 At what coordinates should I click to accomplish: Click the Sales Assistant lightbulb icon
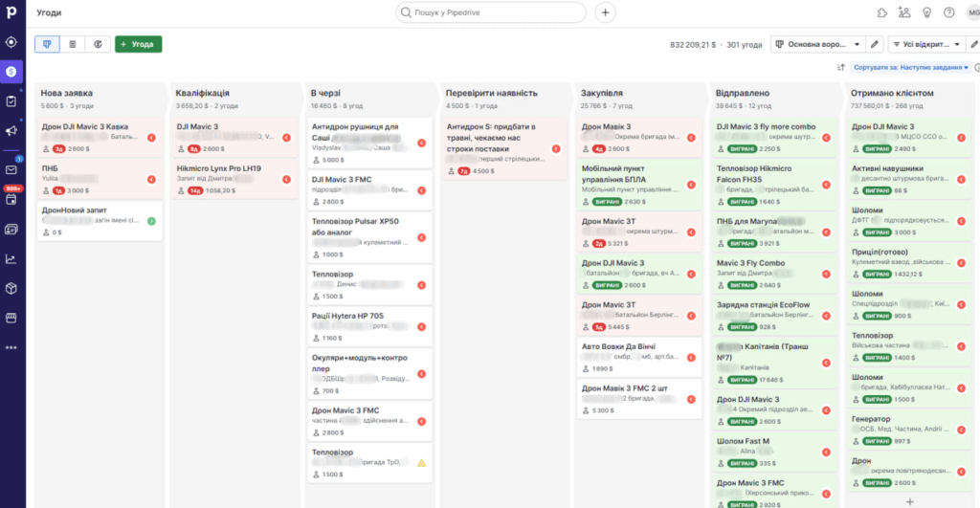point(926,12)
